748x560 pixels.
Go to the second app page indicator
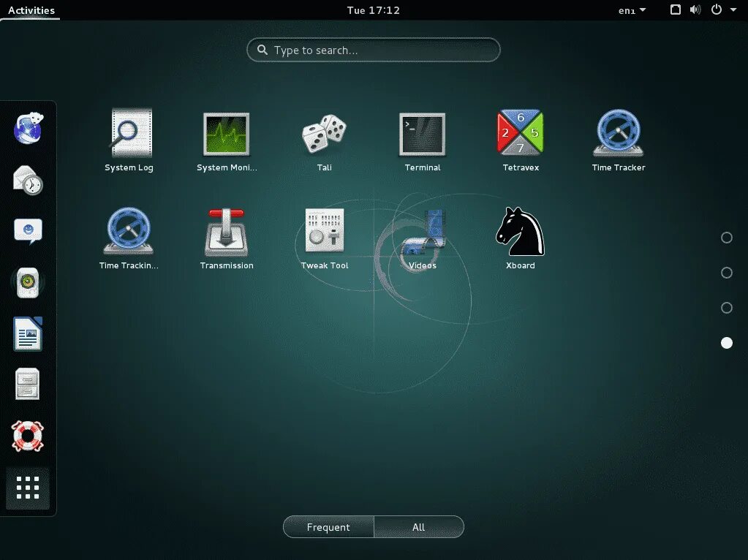coord(727,273)
